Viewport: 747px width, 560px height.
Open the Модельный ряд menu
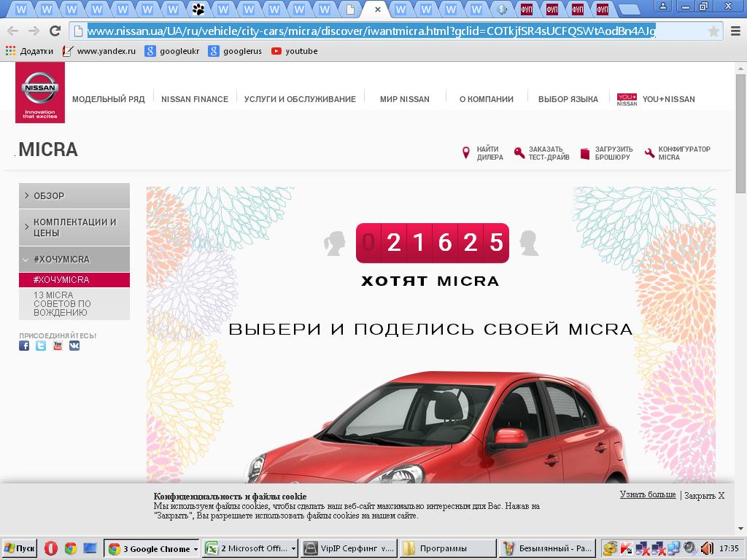coord(109,99)
